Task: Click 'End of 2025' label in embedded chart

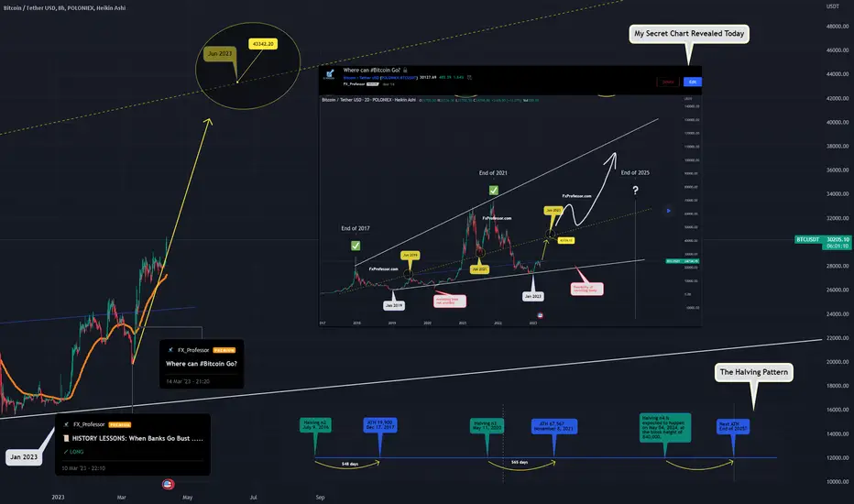Action: pyautogui.click(x=635, y=172)
